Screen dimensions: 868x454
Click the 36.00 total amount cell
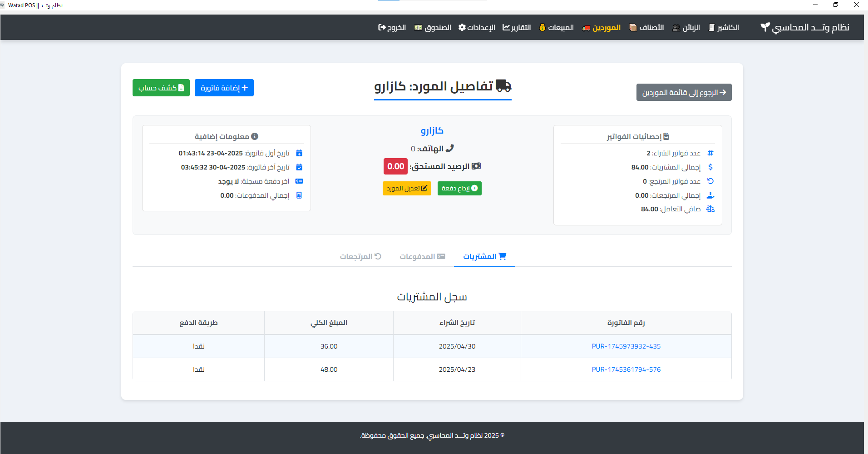pyautogui.click(x=329, y=346)
